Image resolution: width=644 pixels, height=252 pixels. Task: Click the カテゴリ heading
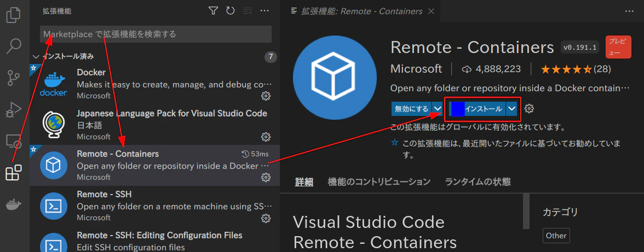560,212
